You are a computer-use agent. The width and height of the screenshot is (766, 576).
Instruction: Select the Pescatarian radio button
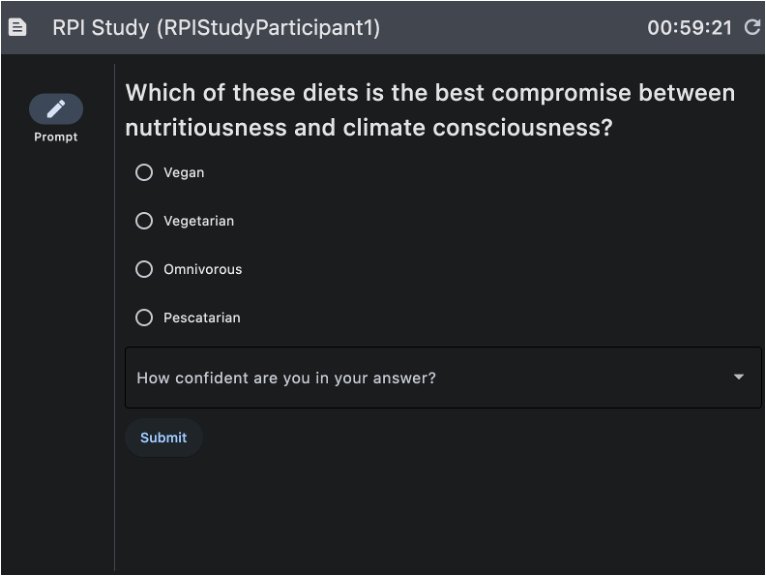(x=144, y=318)
